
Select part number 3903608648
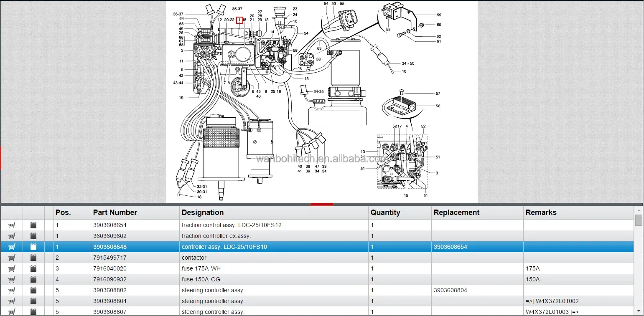pyautogui.click(x=109, y=247)
